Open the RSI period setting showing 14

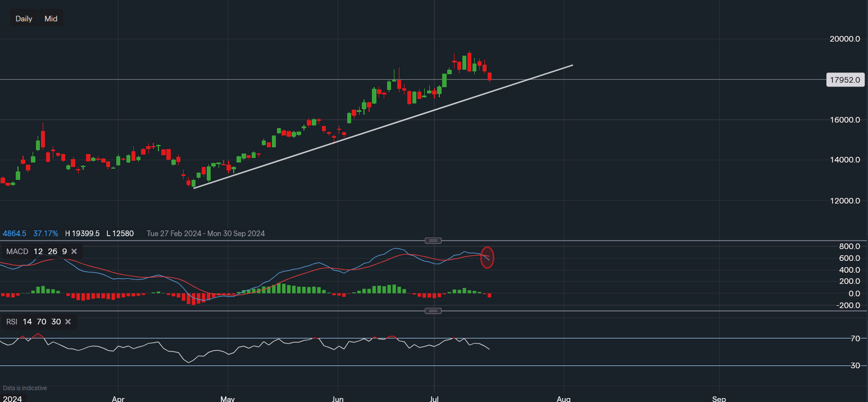(27, 322)
